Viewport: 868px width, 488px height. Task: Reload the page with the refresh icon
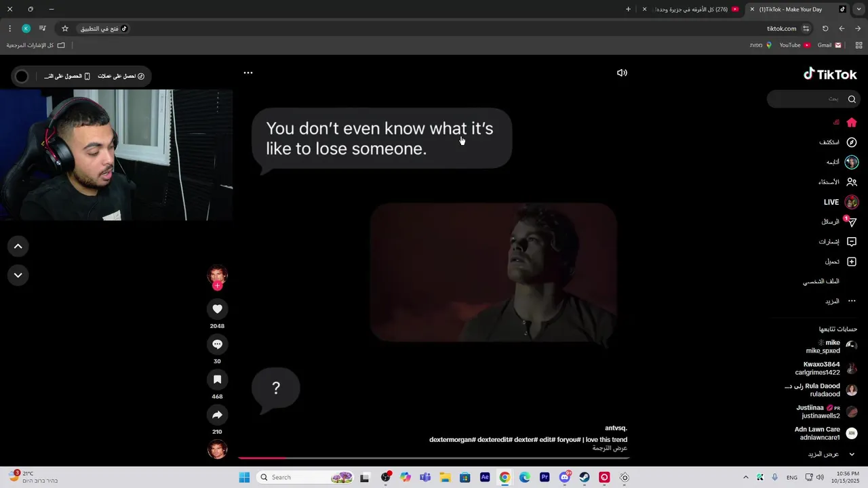pos(825,28)
